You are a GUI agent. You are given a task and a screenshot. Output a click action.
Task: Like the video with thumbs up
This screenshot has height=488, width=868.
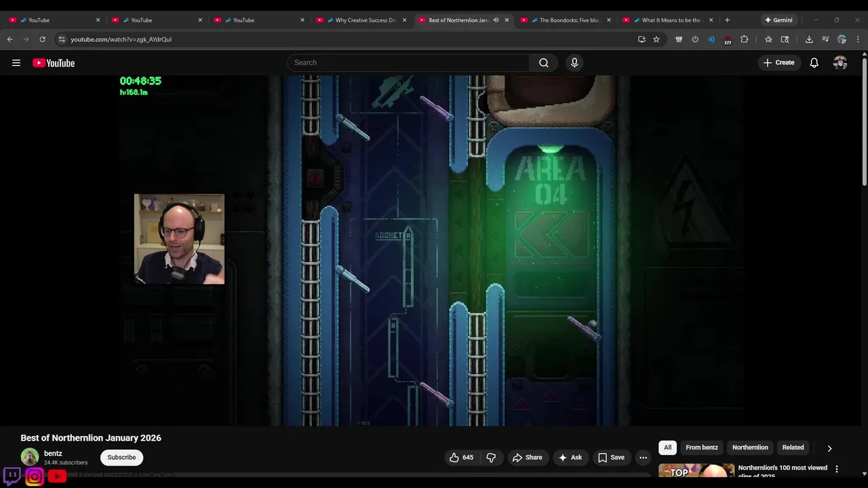click(x=461, y=457)
